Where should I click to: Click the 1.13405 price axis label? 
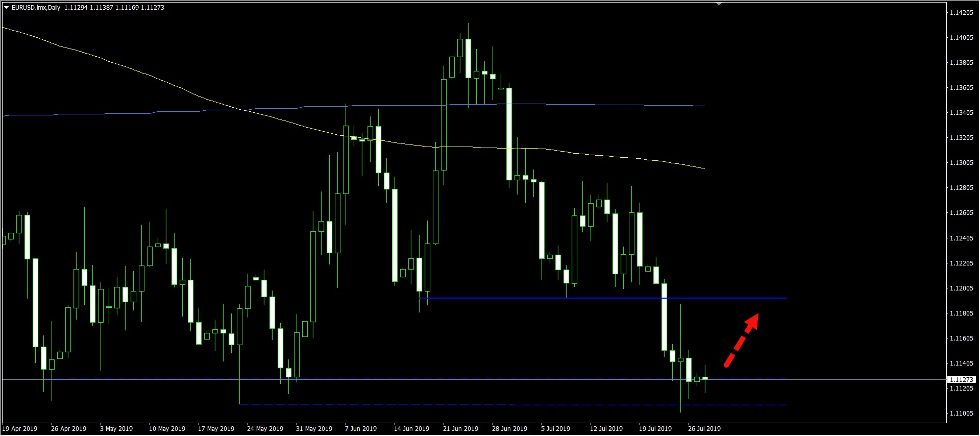coord(961,113)
